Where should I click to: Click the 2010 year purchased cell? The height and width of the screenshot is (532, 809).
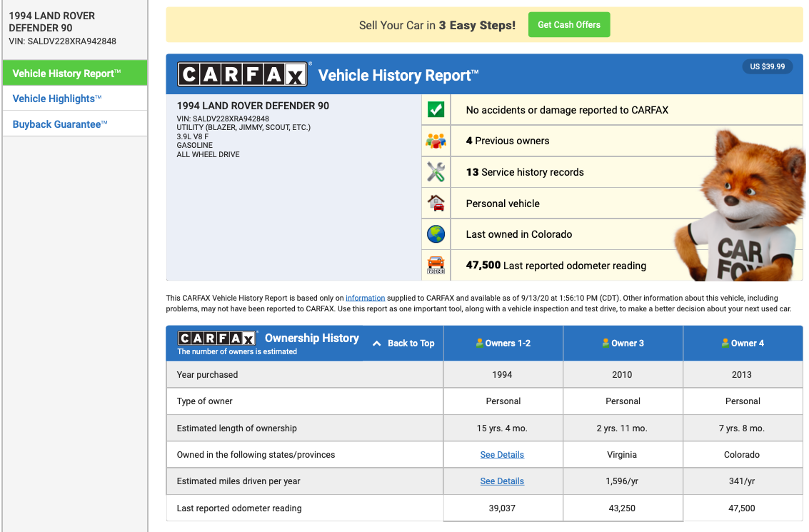tap(622, 375)
